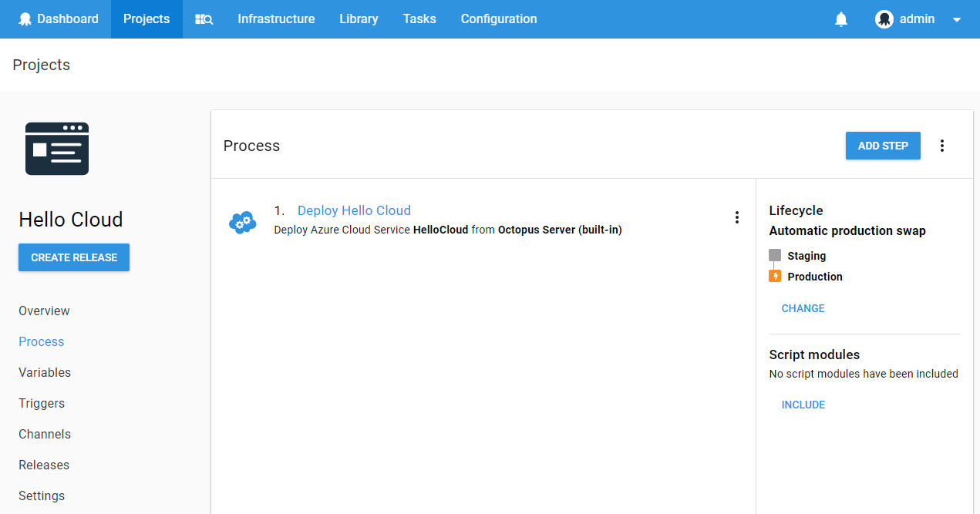Click the Azure cloud service step icon
The width and height of the screenshot is (980, 514).
point(243,221)
